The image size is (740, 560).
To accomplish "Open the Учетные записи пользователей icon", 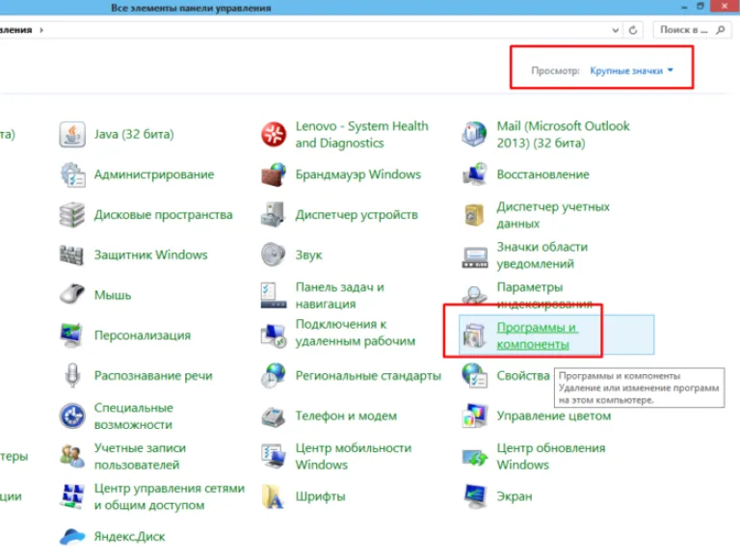I will (72, 456).
